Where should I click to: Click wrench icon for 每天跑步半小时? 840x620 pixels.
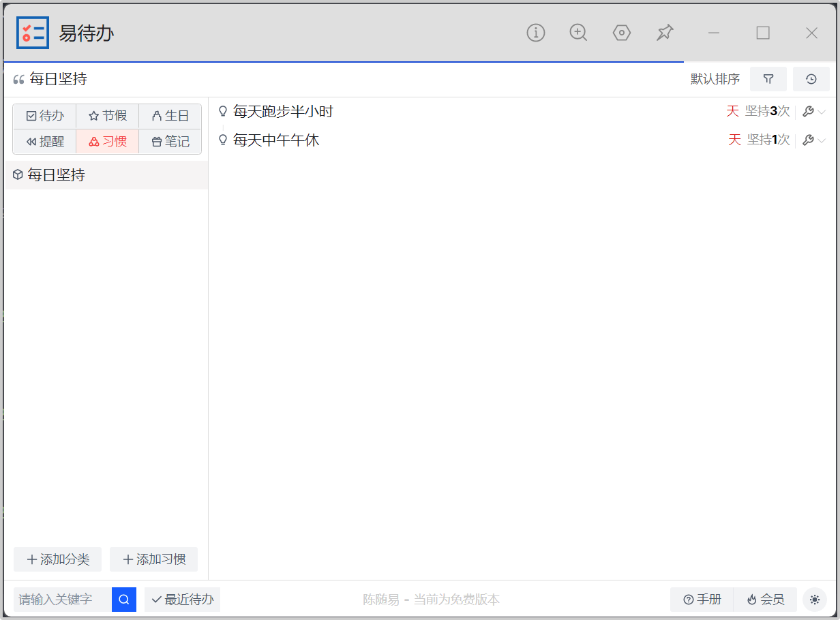pos(809,112)
